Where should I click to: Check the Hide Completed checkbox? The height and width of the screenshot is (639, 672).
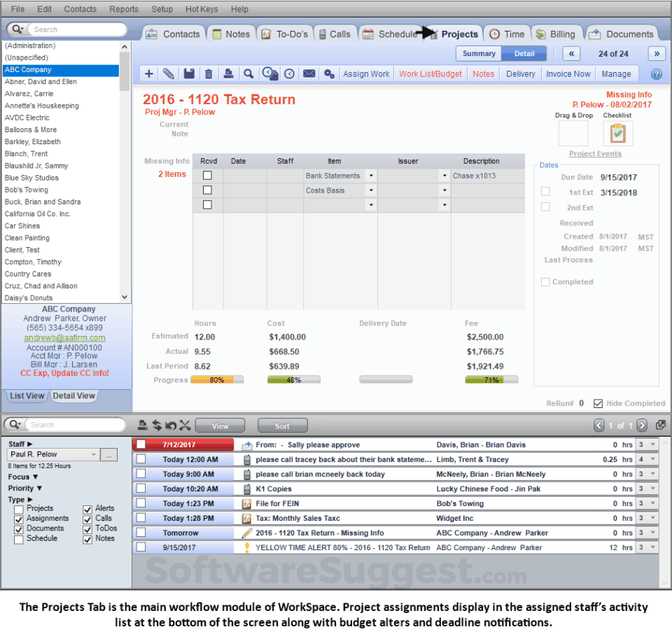point(598,402)
